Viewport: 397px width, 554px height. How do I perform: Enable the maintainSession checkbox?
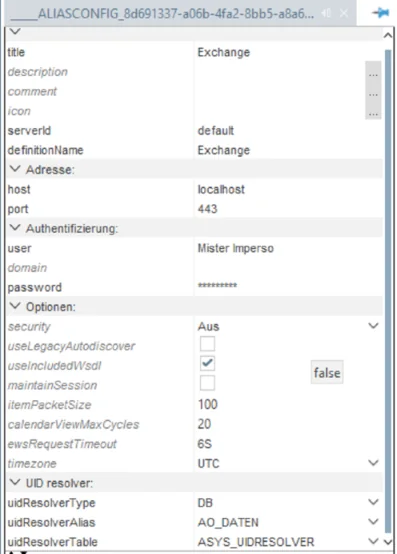[207, 383]
